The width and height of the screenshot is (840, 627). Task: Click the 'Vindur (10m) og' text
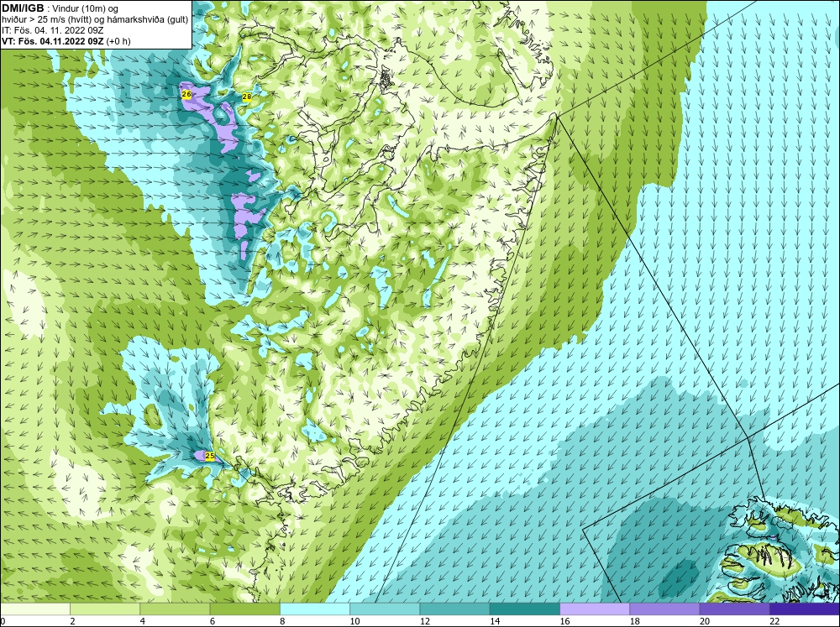coord(86,8)
